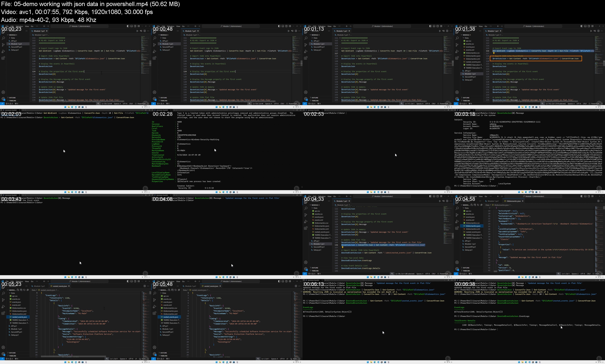Screen dimensions: 605x364
Task: Toggle the Secondary Side Bar in the 00:01:38 frame
Action: tap(589, 26)
